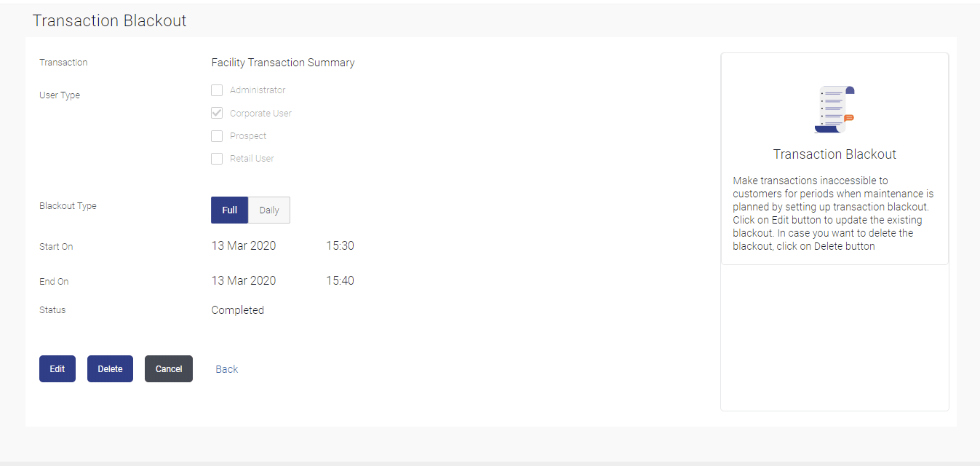The height and width of the screenshot is (466, 980).
Task: Click the Start On date 13 Mar 2020
Action: tap(244, 245)
